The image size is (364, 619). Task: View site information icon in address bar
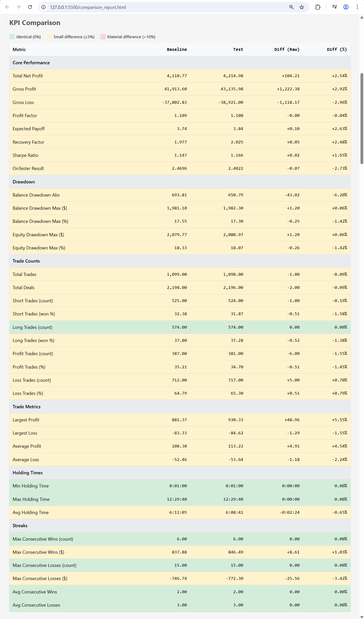coord(44,7)
